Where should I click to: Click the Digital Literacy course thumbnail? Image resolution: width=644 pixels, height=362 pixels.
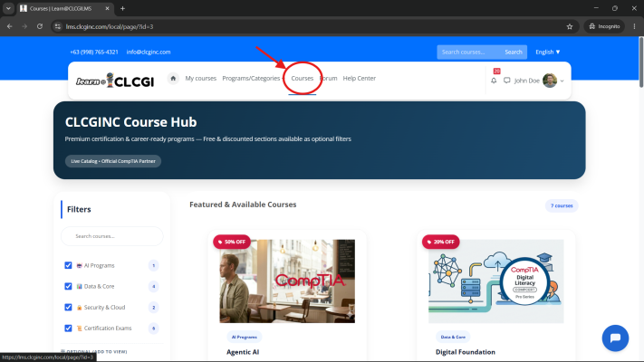pos(495,281)
